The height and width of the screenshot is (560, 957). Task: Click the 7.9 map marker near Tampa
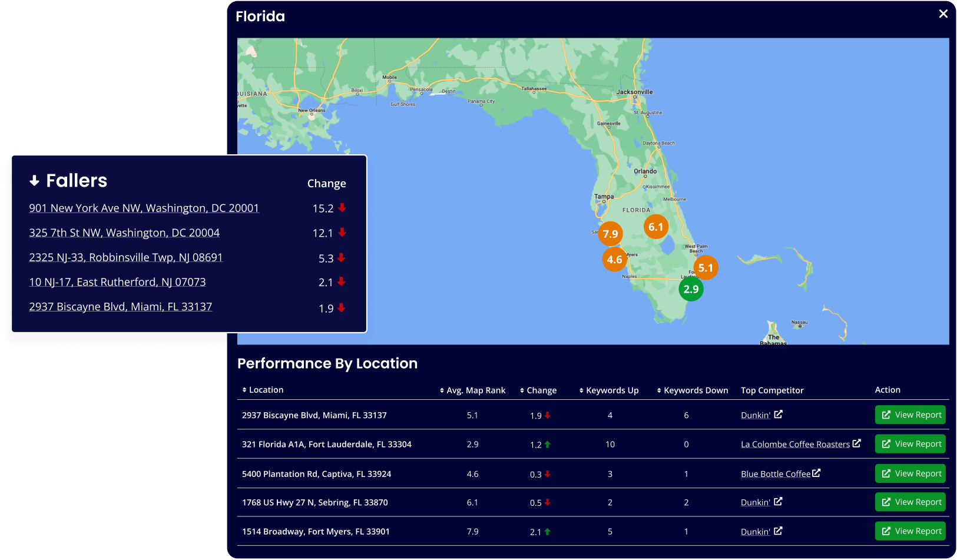click(610, 234)
